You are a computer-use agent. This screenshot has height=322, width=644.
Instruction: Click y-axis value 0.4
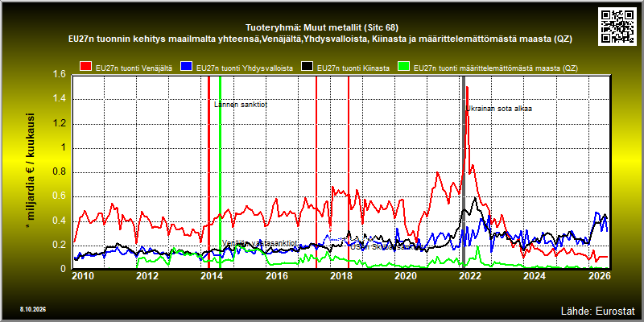(59, 221)
